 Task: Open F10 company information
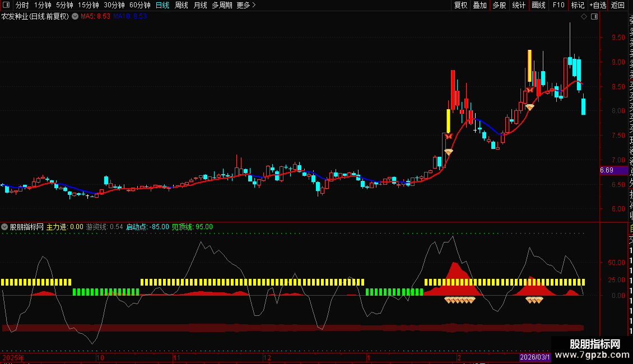(558, 5)
